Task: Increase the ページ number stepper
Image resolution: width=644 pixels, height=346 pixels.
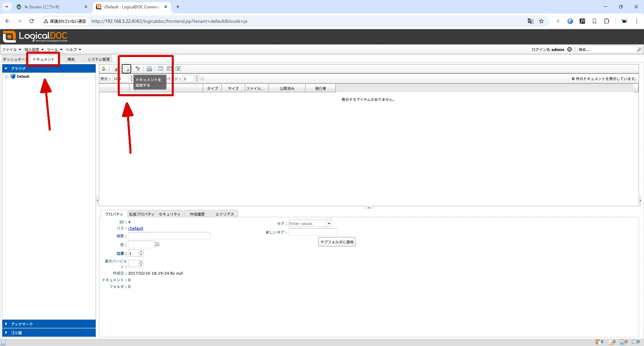Action: pyautogui.click(x=197, y=77)
